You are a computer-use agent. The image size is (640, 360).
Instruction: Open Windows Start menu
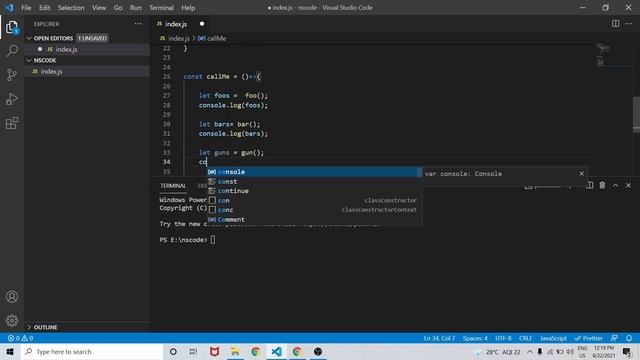(10, 351)
